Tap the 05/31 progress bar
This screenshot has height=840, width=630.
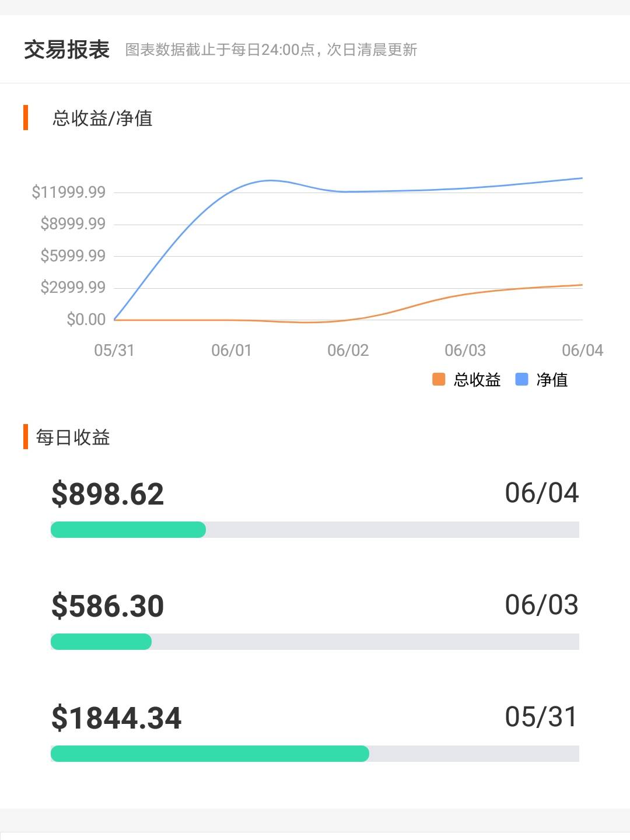tap(315, 754)
